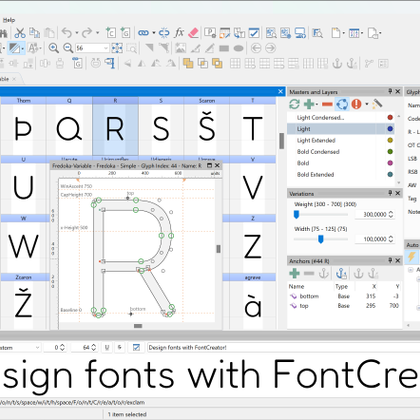This screenshot has width=420, height=420.
Task: Click the magenta color dot for Bold
Action: pos(390,163)
